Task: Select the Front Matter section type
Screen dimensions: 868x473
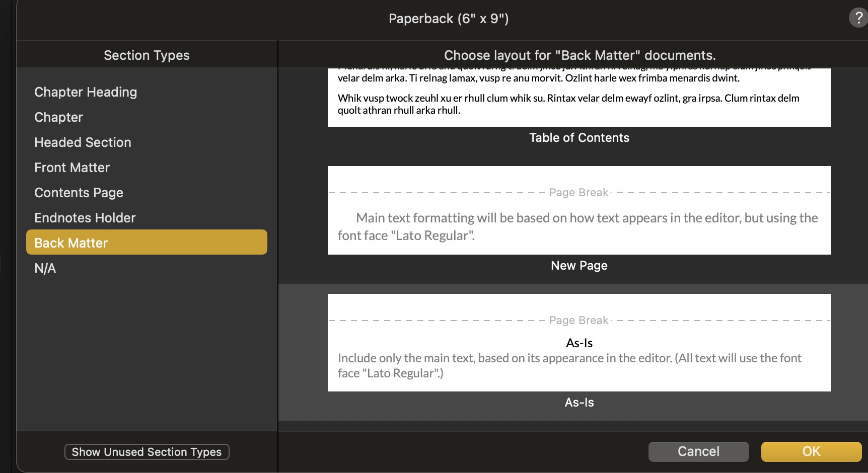Action: [72, 168]
